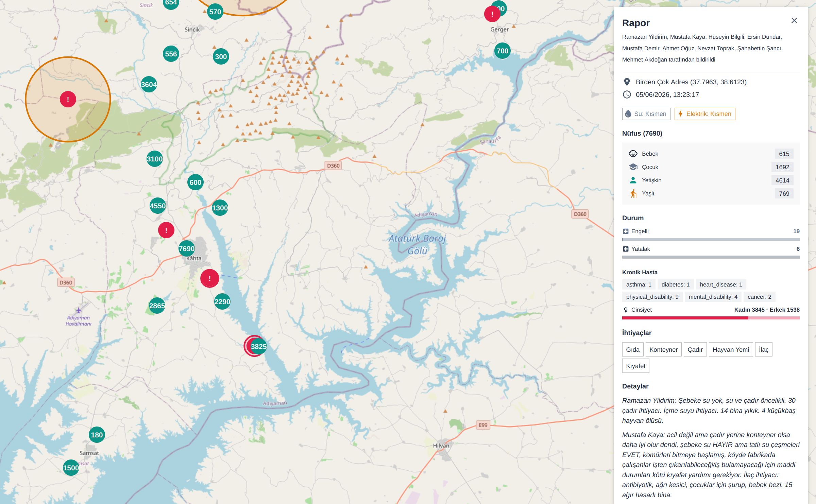The width and height of the screenshot is (816, 504).
Task: Open the 3825 population marker on the map
Action: coord(258,346)
